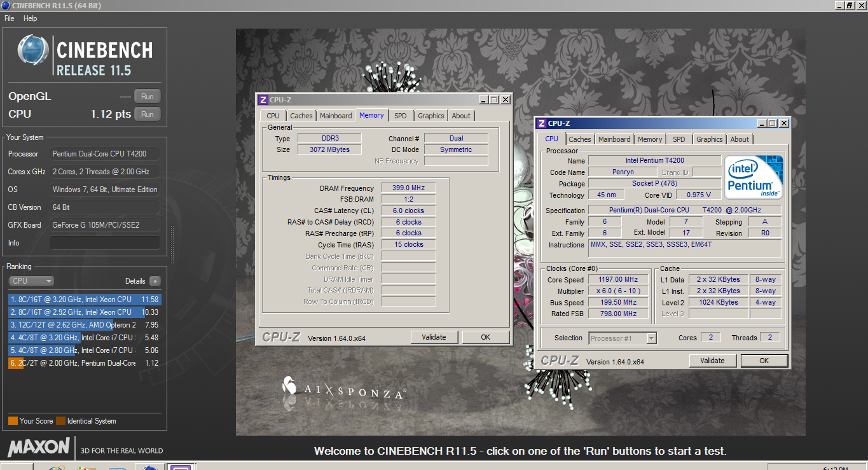Image resolution: width=868 pixels, height=470 pixels.
Task: Click Z icon of CPU-Z CPU window
Action: click(541, 123)
